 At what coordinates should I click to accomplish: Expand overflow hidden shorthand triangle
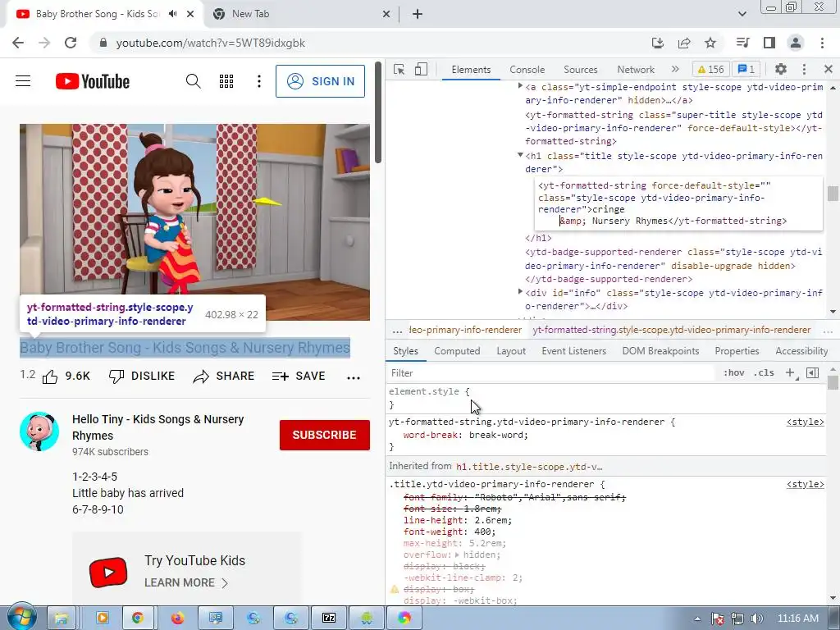[x=457, y=555]
